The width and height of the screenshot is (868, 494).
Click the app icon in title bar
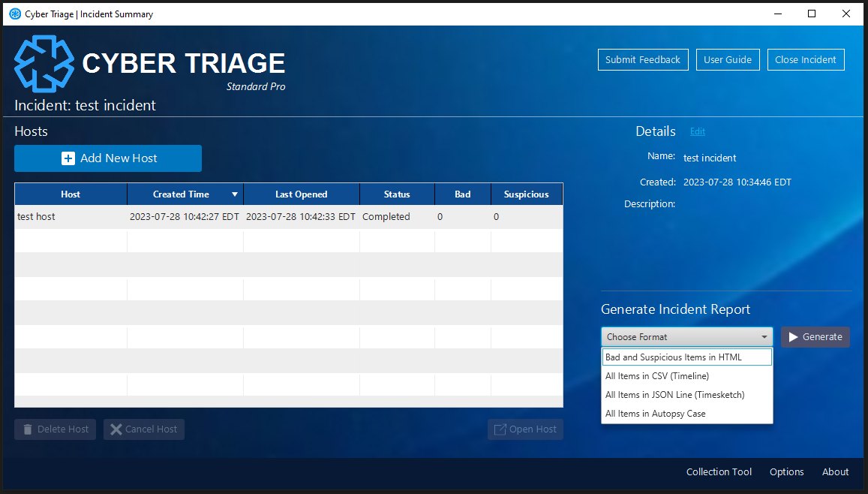click(15, 14)
